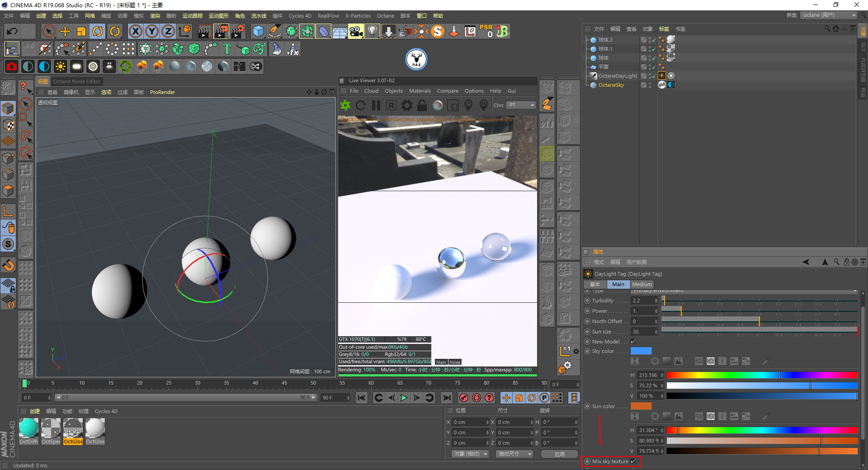Click the Sky color hue H slider
The image size is (868, 470).
[762, 375]
